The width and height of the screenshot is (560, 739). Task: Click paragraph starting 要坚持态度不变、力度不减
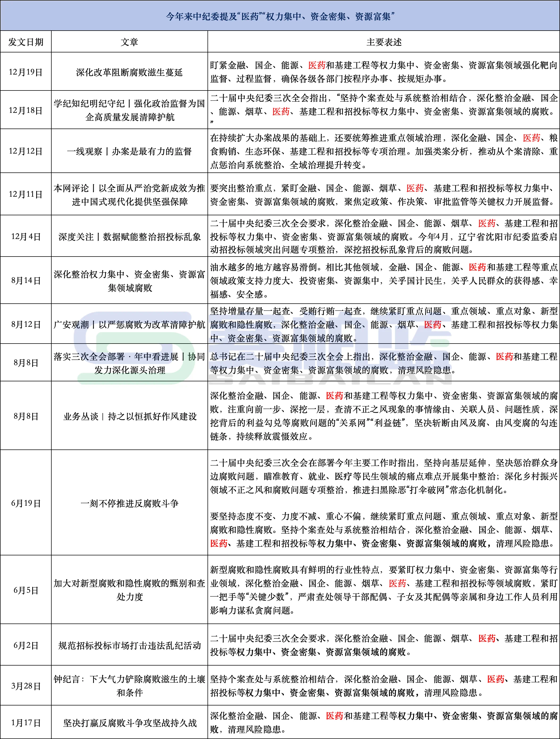click(384, 530)
